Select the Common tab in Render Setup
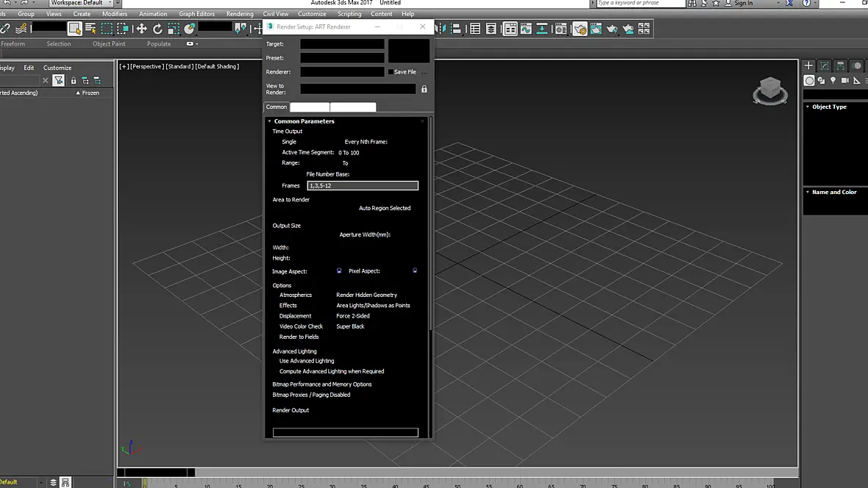 click(x=277, y=107)
